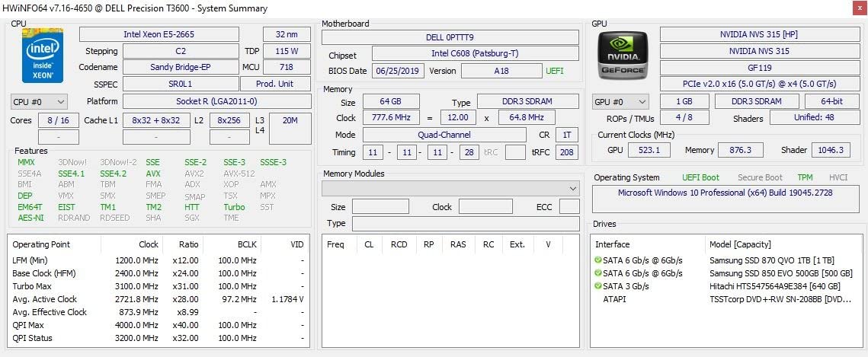Select the Codename Sandy Bridge-EP field
The width and height of the screenshot is (868, 357).
point(181,68)
